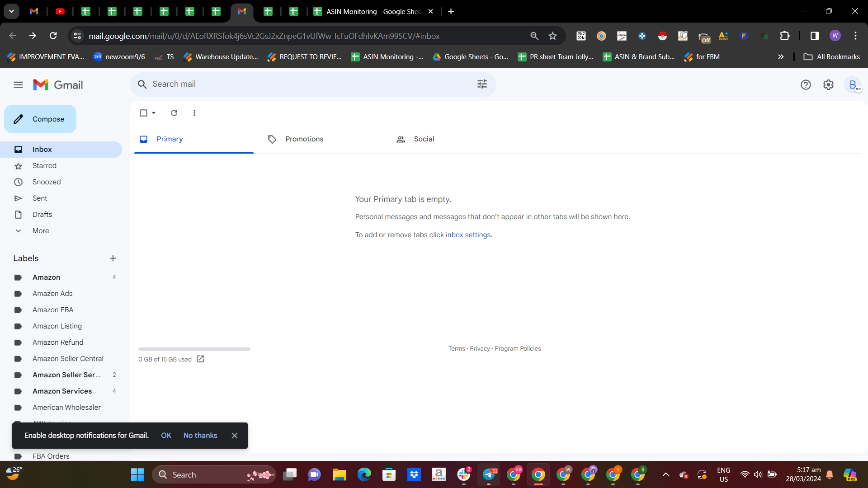
Task: Create new label with plus icon
Action: point(113,258)
